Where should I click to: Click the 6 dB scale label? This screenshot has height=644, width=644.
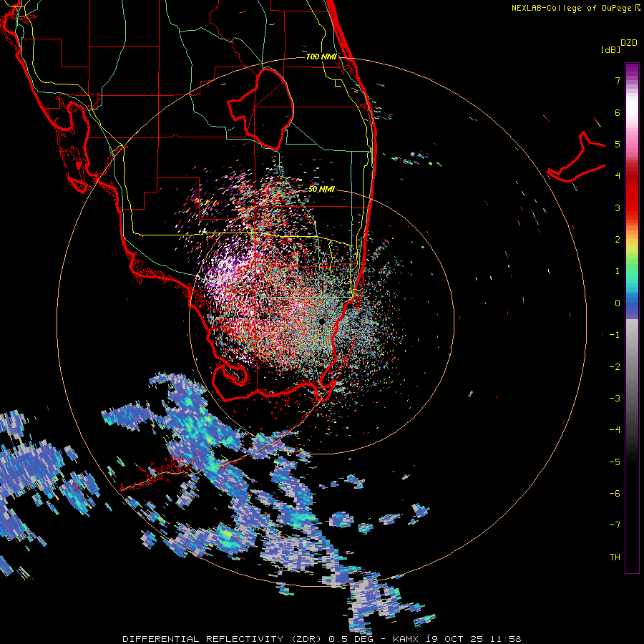click(x=618, y=112)
